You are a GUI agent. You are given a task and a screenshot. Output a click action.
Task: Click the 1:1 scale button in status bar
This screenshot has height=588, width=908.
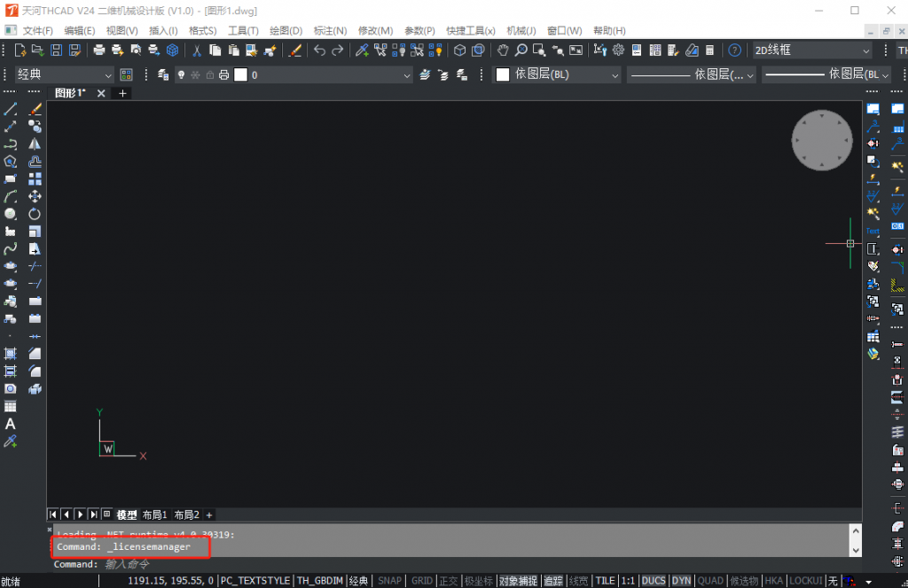628,581
